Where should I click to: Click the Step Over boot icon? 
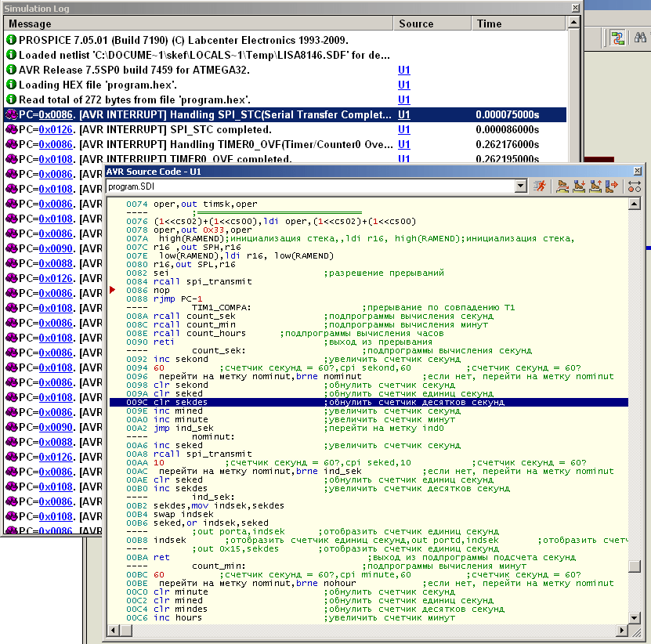(562, 186)
